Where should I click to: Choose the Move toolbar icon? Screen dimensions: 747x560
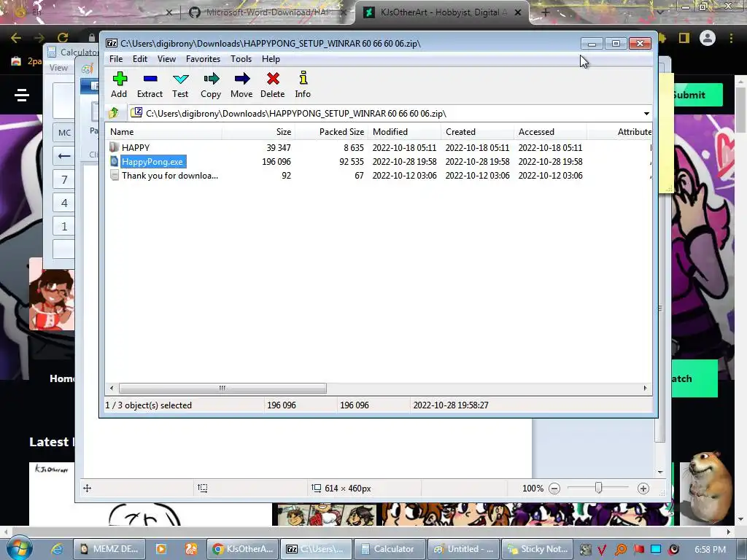[241, 85]
